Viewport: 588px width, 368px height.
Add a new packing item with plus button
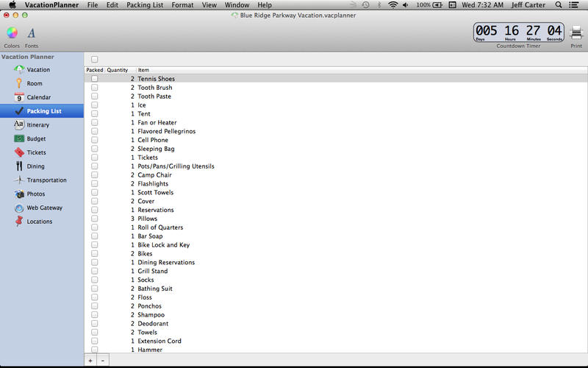[x=90, y=361]
